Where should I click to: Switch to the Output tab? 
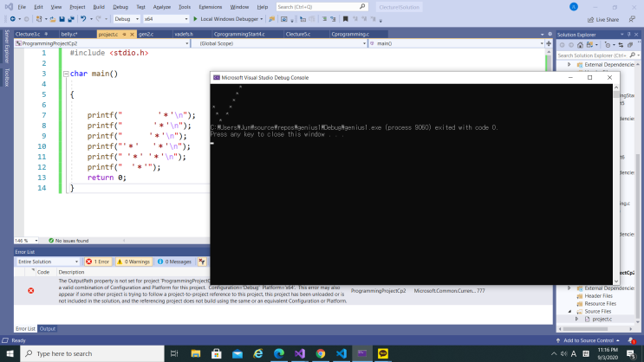pyautogui.click(x=48, y=329)
